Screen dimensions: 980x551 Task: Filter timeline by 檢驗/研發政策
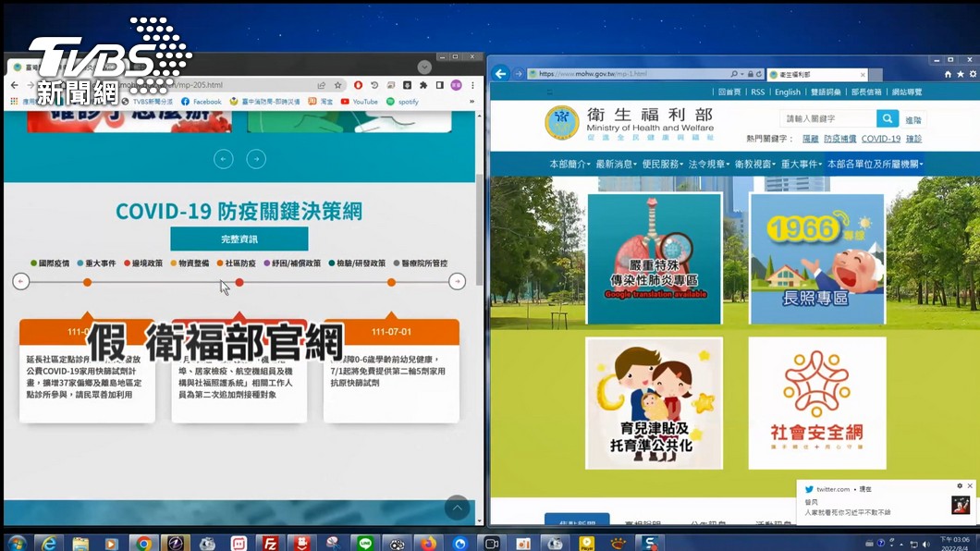point(358,263)
